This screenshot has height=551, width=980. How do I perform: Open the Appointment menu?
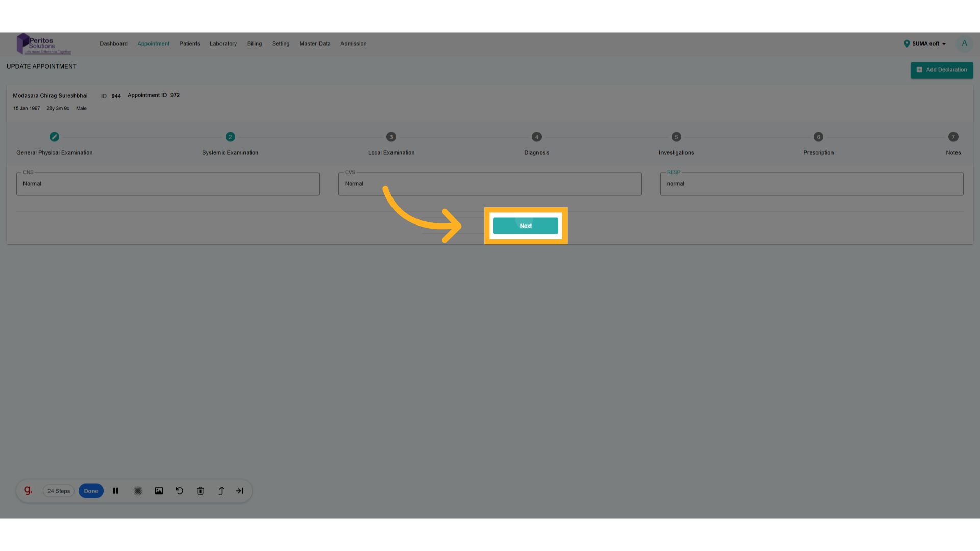click(153, 44)
